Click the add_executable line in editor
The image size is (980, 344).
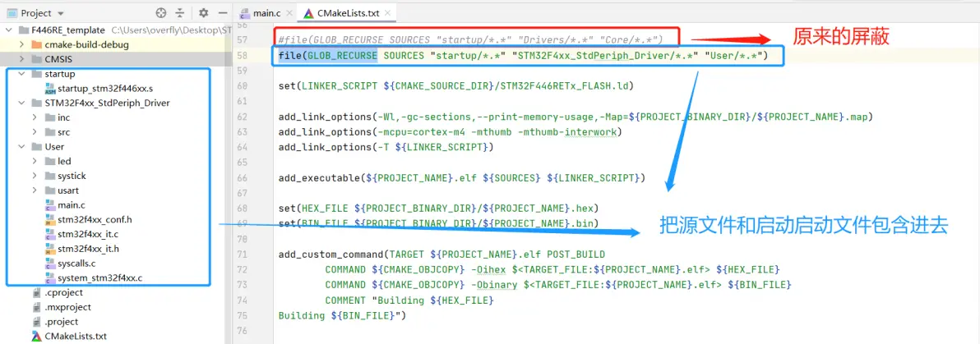[462, 178]
